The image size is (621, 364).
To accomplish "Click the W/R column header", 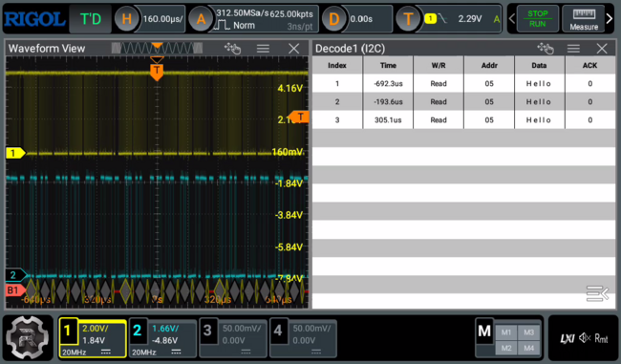I will click(x=439, y=65).
